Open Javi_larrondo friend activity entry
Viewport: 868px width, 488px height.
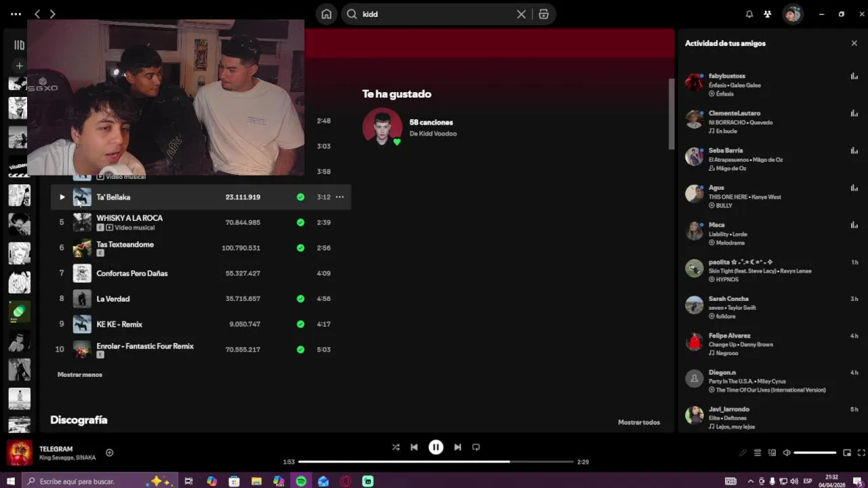click(772, 418)
